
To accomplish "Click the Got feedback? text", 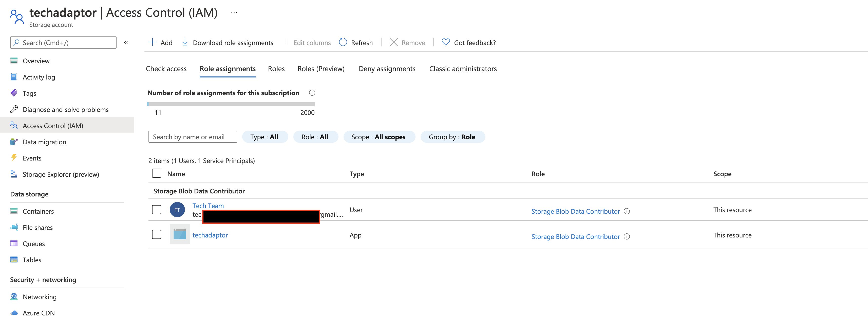I will (475, 43).
